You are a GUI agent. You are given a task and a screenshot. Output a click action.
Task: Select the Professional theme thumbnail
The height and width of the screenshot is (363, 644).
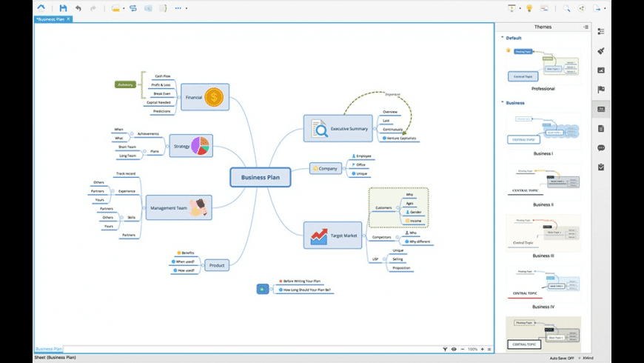543,66
